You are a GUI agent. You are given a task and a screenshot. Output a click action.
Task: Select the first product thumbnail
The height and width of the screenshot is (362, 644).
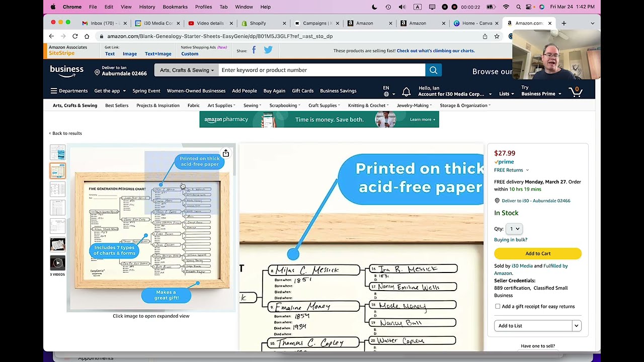coord(57,152)
